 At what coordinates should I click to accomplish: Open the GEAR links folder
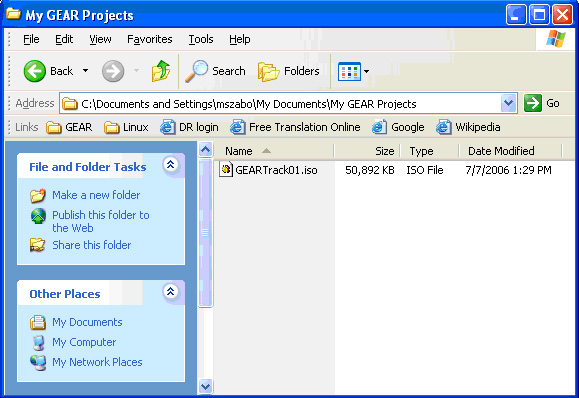[x=69, y=127]
